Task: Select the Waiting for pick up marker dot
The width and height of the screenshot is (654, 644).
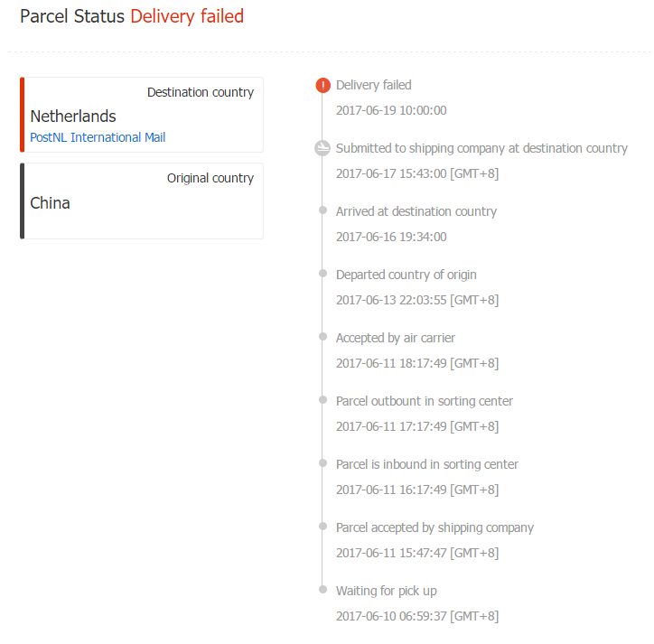Action: coord(322,590)
